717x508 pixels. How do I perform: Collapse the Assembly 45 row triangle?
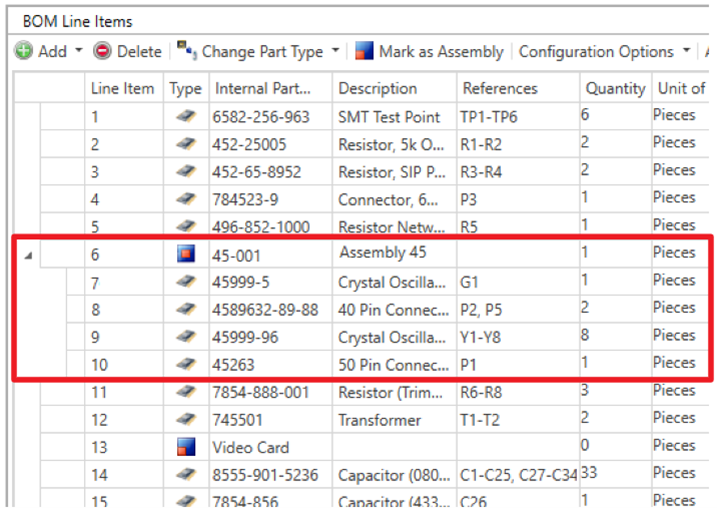click(28, 255)
